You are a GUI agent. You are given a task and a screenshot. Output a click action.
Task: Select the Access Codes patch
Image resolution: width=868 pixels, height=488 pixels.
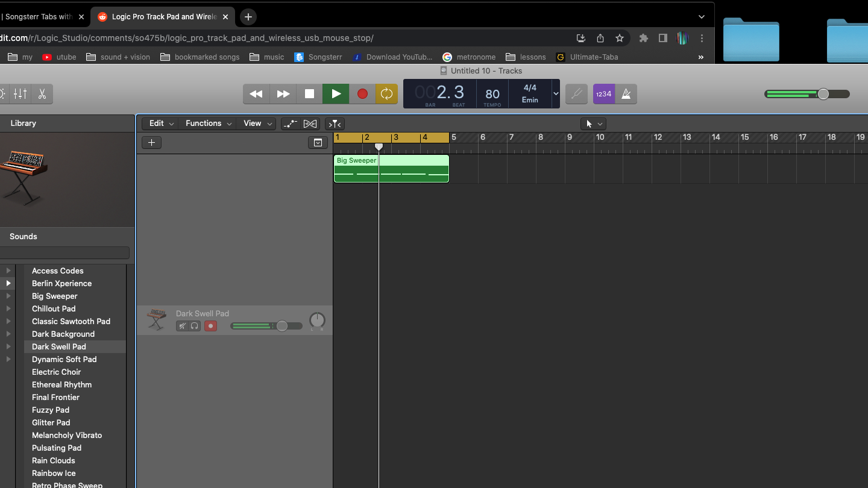click(x=58, y=271)
